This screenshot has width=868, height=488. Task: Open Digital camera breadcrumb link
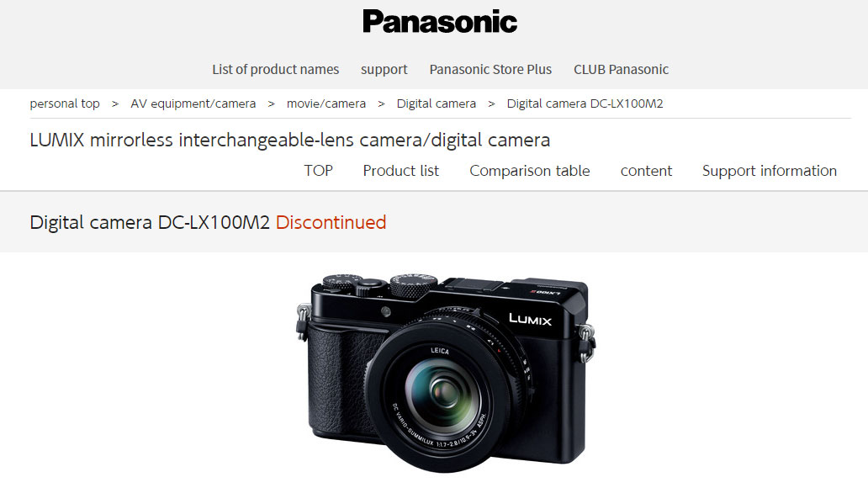click(x=437, y=103)
